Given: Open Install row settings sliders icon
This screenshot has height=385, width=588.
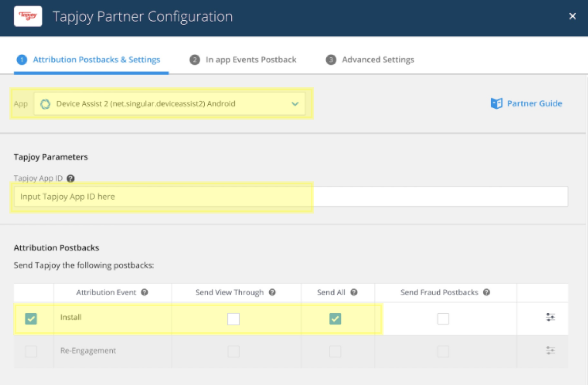Looking at the screenshot, I should [x=550, y=317].
